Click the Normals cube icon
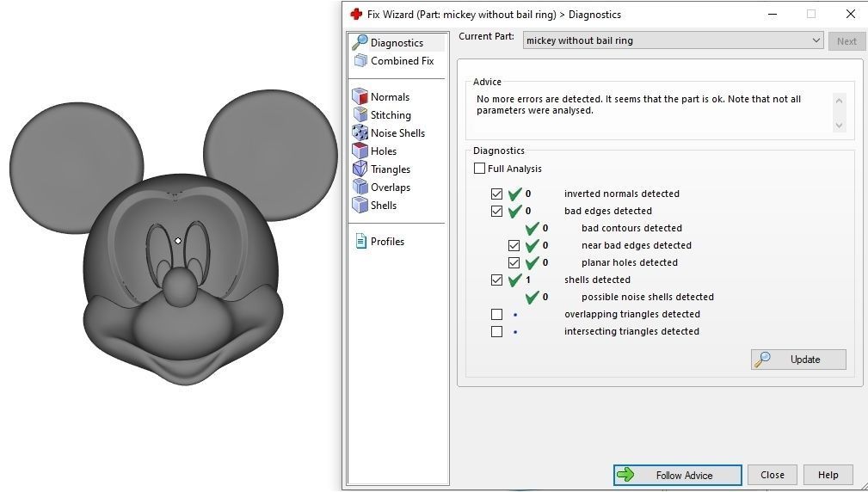The width and height of the screenshot is (868, 492). (360, 96)
